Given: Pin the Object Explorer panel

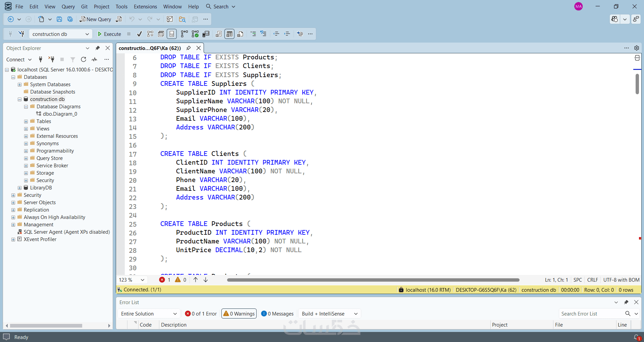Looking at the screenshot, I should tap(98, 48).
